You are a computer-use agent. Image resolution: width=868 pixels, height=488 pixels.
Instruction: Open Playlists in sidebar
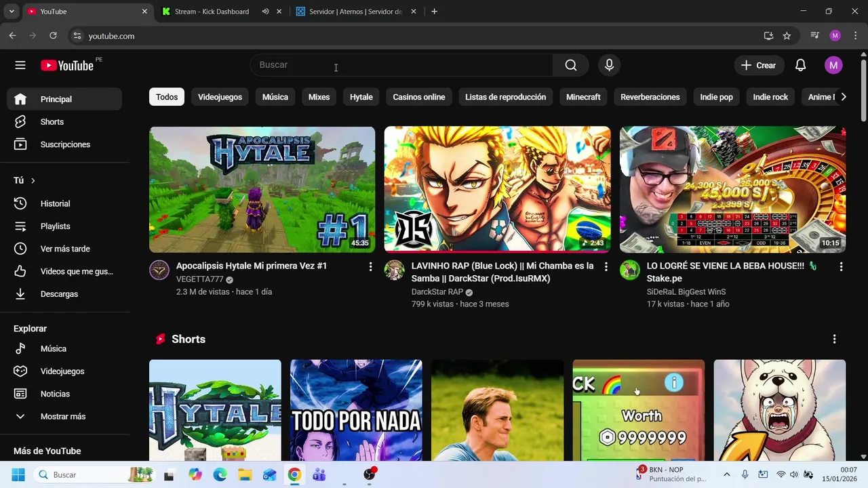pyautogui.click(x=64, y=226)
